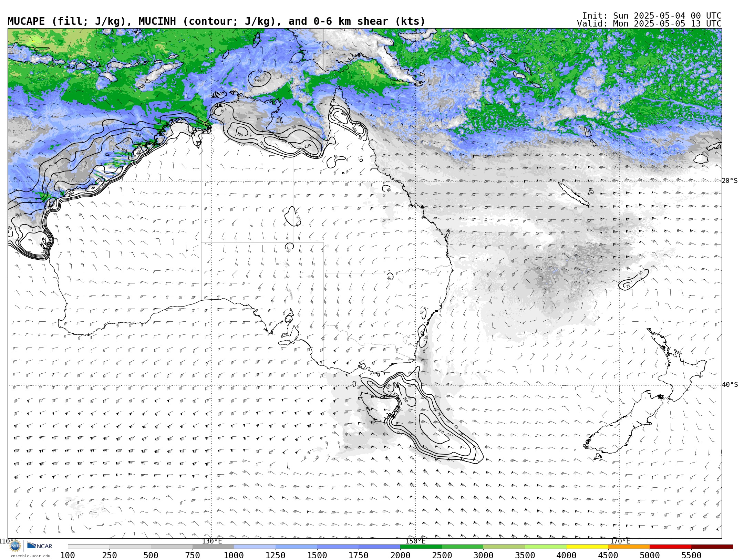Screen dimensions: 744x560
Task: Pick the 250–500 light gray colorbar swatch
Action: coord(130,547)
